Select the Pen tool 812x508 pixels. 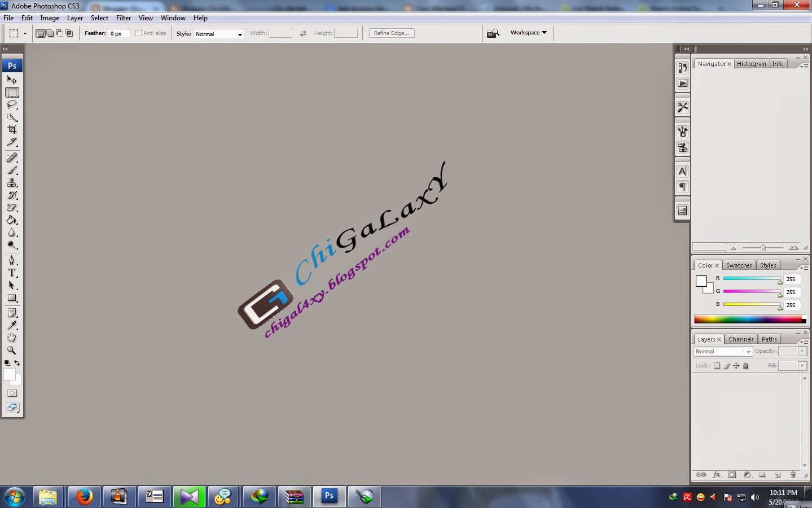point(12,260)
